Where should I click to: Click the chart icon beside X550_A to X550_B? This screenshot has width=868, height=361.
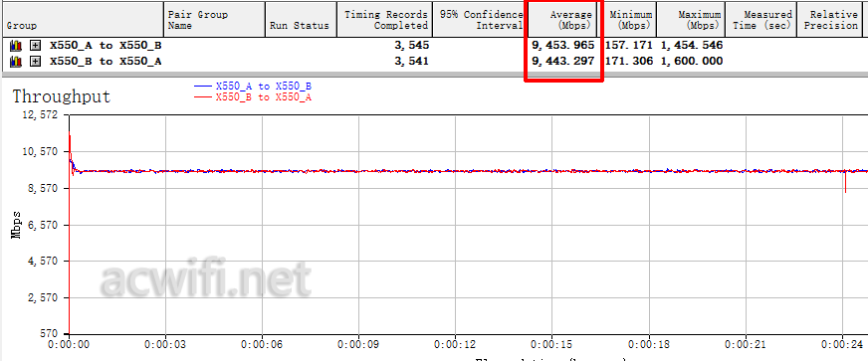click(x=16, y=46)
